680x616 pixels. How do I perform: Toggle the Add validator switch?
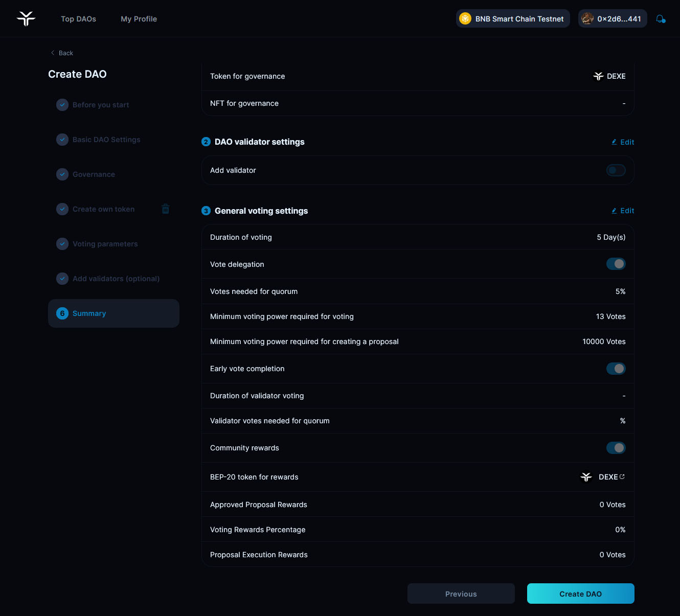point(616,170)
